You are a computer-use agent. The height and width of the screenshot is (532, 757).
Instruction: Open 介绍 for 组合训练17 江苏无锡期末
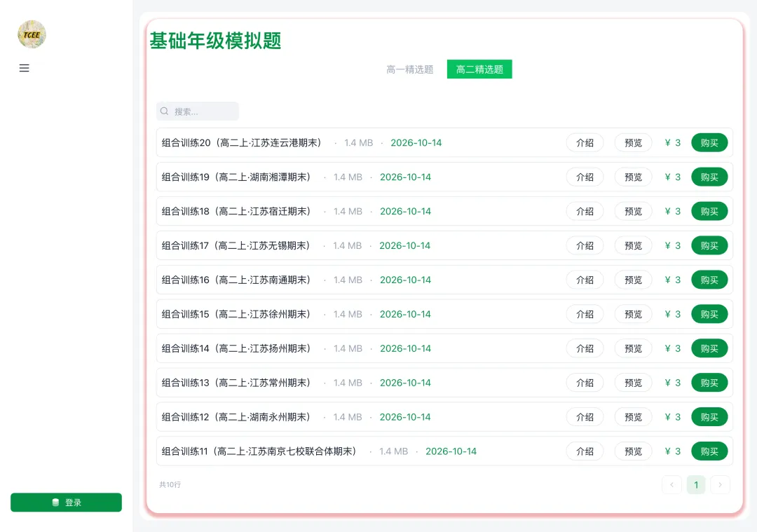coord(585,245)
